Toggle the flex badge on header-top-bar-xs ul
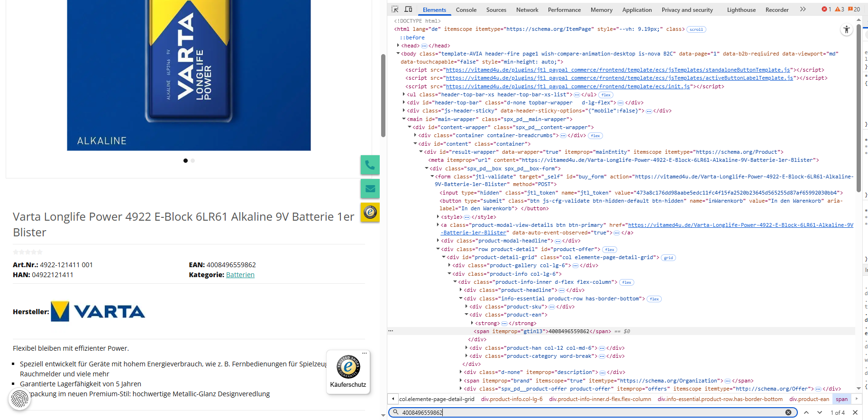This screenshot has width=868, height=420. coord(606,95)
